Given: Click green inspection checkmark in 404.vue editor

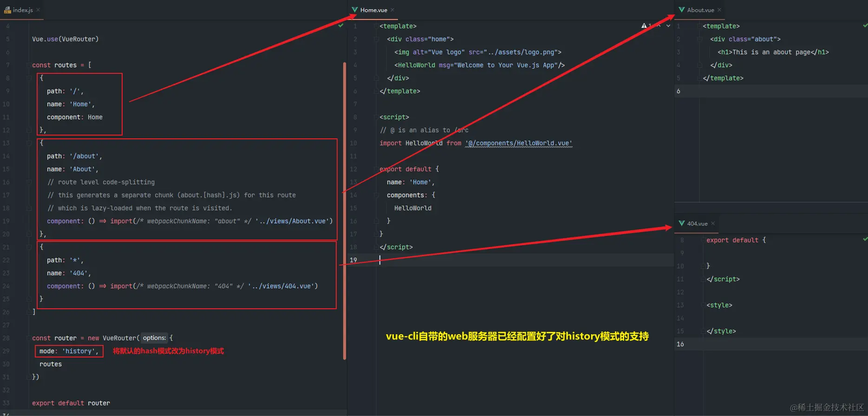Looking at the screenshot, I should (x=865, y=239).
